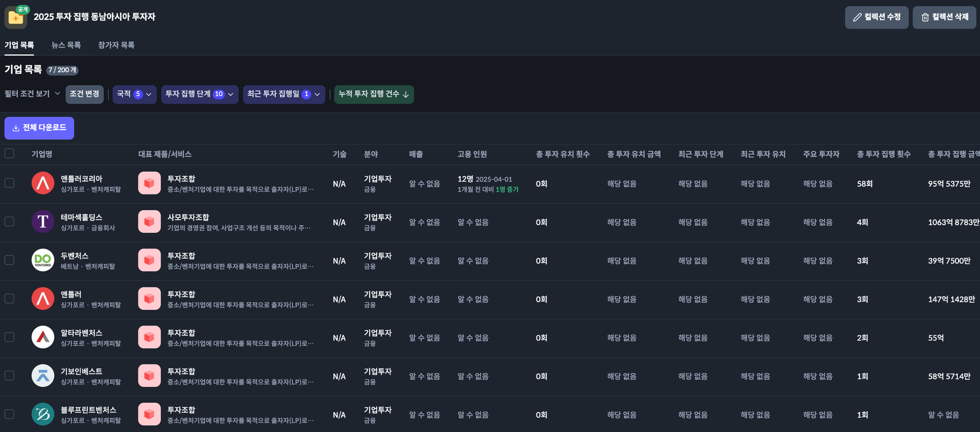Open the 블루프린트벤처스 teal logo
This screenshot has width=980, height=432.
pos(43,414)
